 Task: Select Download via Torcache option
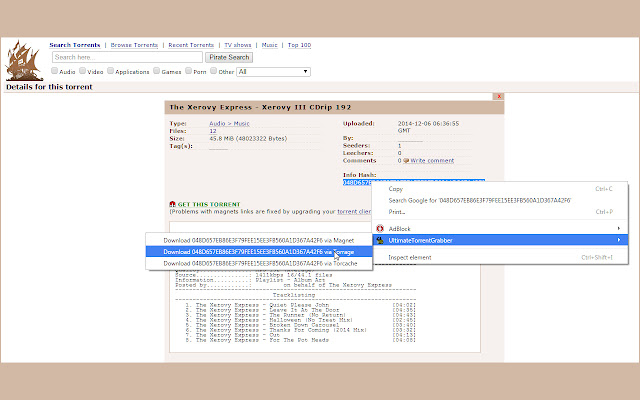pos(259,263)
